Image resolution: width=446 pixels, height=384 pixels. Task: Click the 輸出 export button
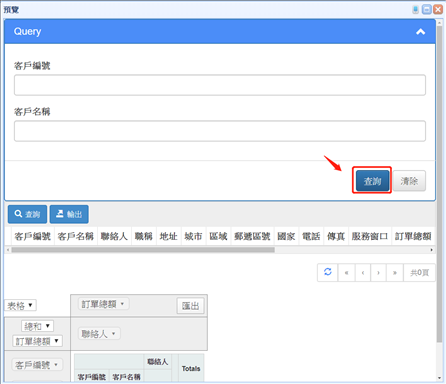click(x=69, y=214)
